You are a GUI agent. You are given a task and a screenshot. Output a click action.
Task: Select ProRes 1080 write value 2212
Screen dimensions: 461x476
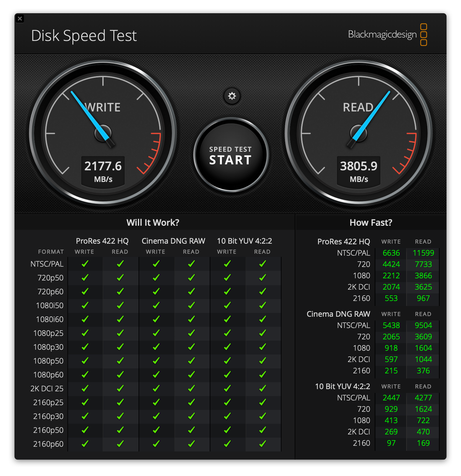pos(391,275)
